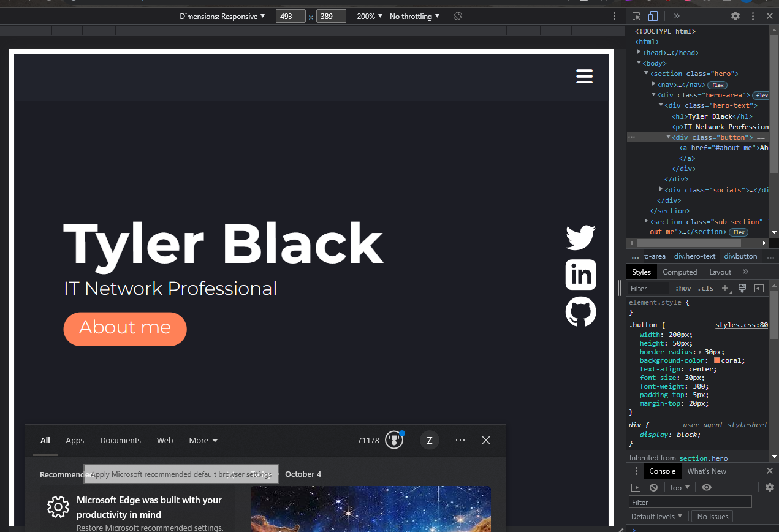The height and width of the screenshot is (532, 779).
Task: Expand the sub-section section node
Action: (x=646, y=221)
